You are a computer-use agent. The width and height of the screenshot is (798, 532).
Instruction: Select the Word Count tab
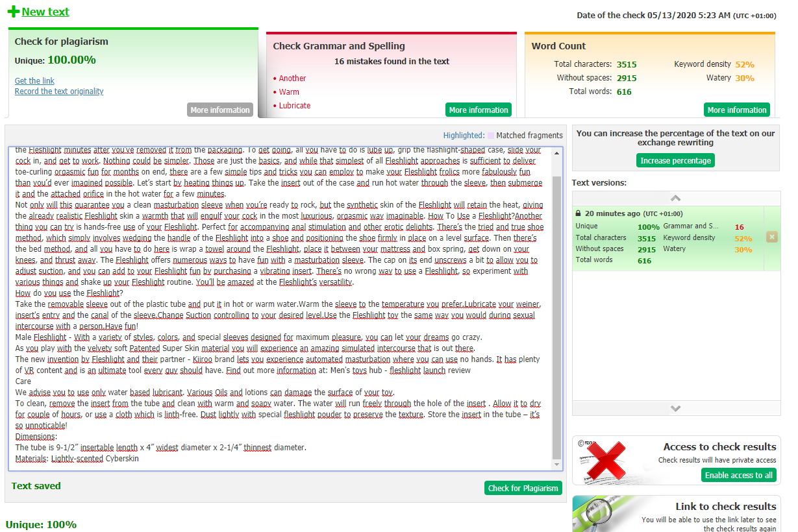point(650,75)
